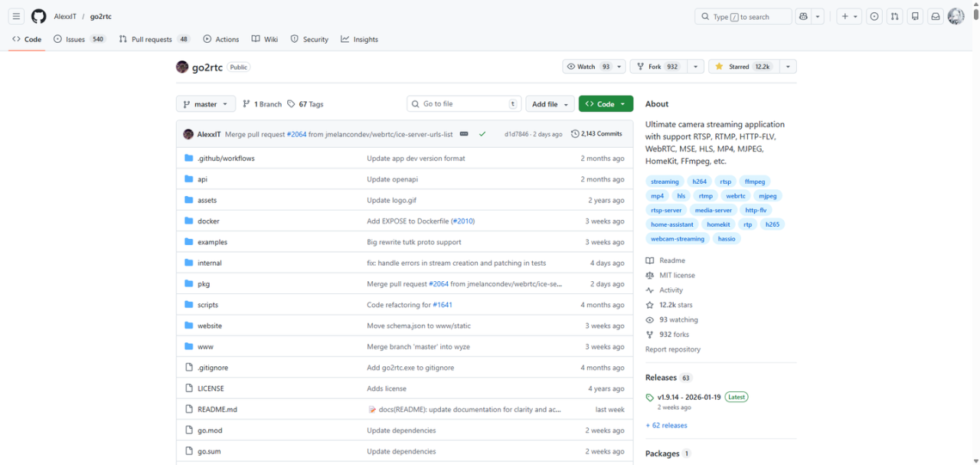
Task: Switch to the Insights tab
Action: 360,39
